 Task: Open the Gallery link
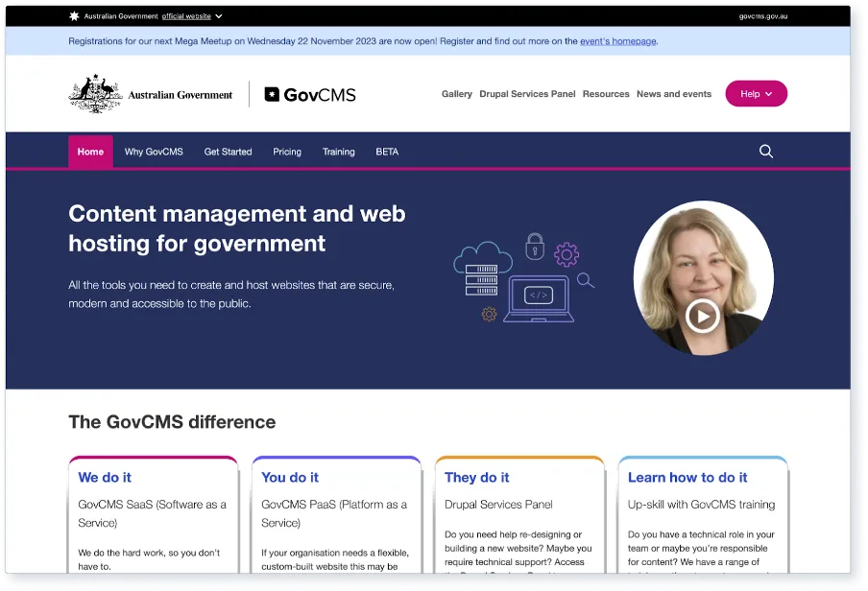pyautogui.click(x=456, y=94)
